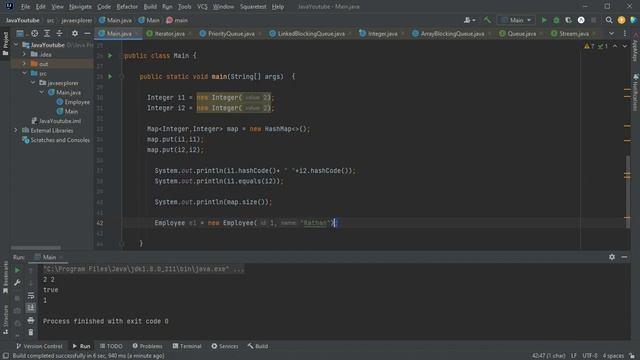This screenshot has width=640, height=360.
Task: Open the Services tool window
Action: click(x=224, y=346)
